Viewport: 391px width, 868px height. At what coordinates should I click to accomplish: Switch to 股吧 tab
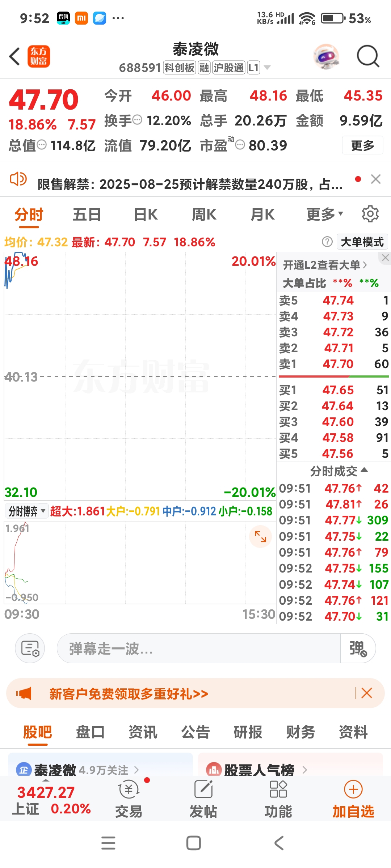pos(38,732)
